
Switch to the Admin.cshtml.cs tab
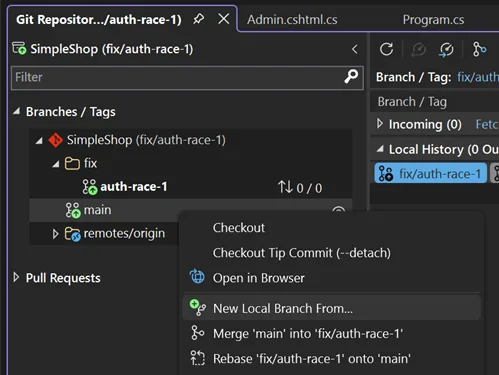click(x=292, y=20)
